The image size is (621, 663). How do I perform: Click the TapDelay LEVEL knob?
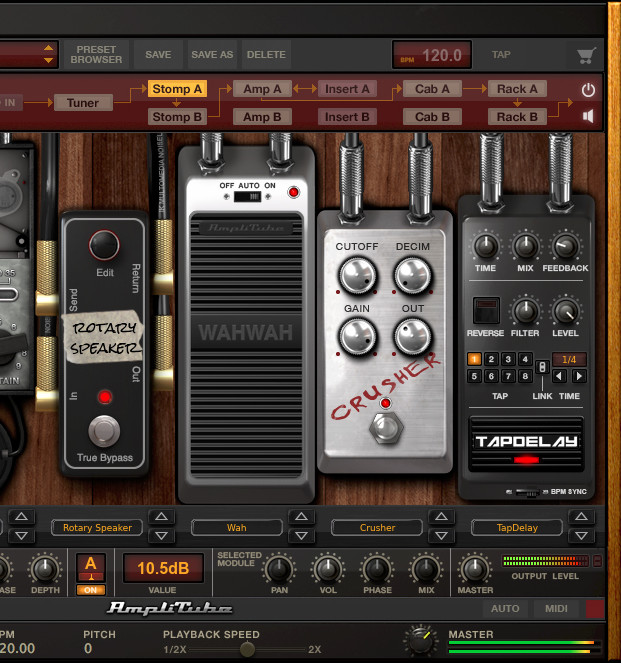(x=565, y=311)
